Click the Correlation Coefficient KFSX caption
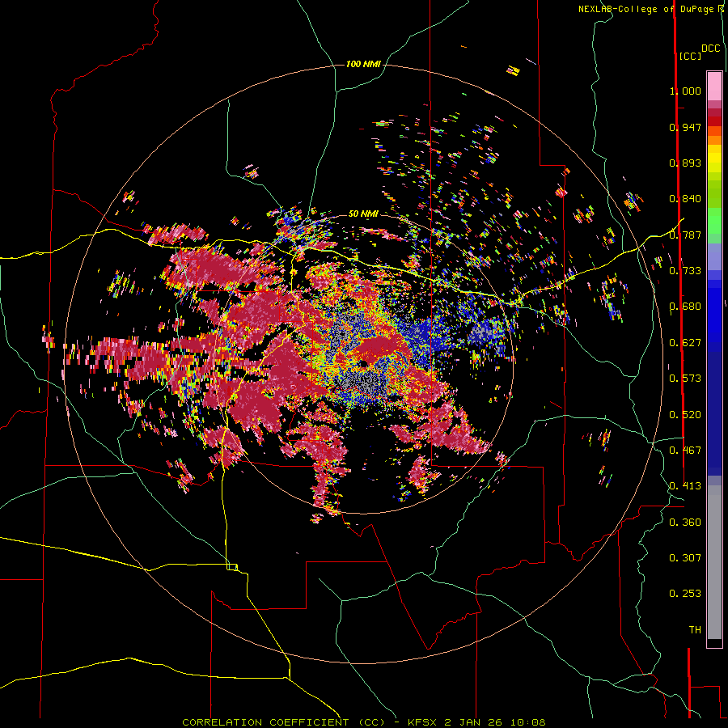Viewport: 728px width, 728px height. (x=363, y=722)
